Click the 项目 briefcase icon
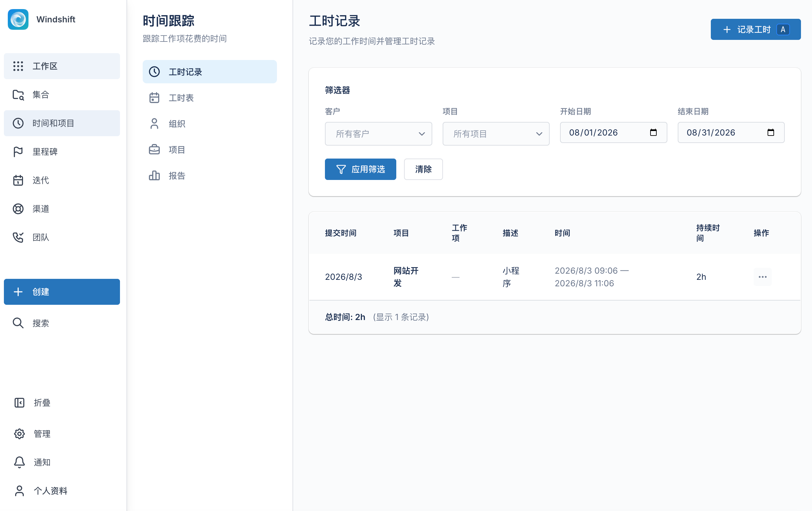812x511 pixels. point(154,150)
